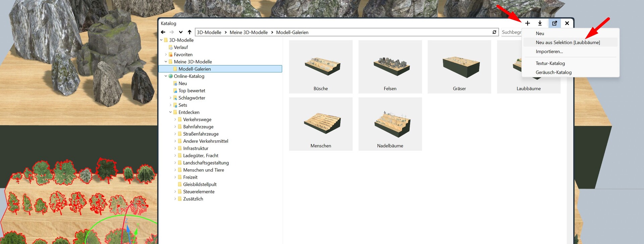
Task: Open 'Textur-Katalog' from the popup menu
Action: (x=550, y=63)
